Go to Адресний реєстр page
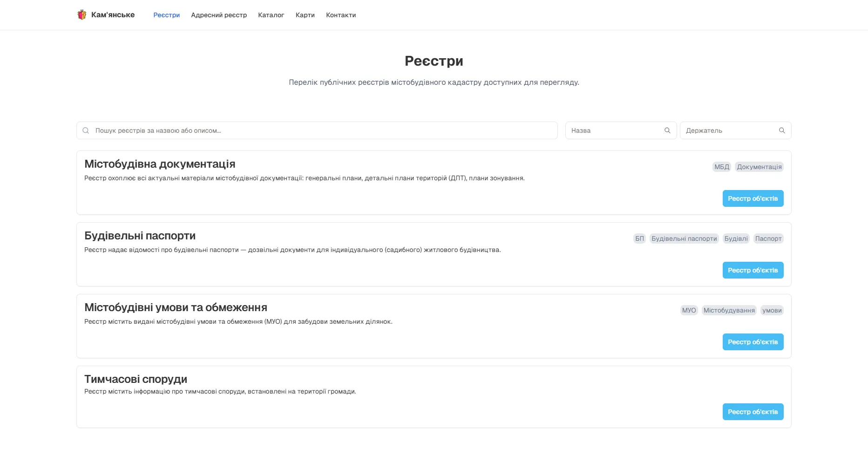 [219, 15]
